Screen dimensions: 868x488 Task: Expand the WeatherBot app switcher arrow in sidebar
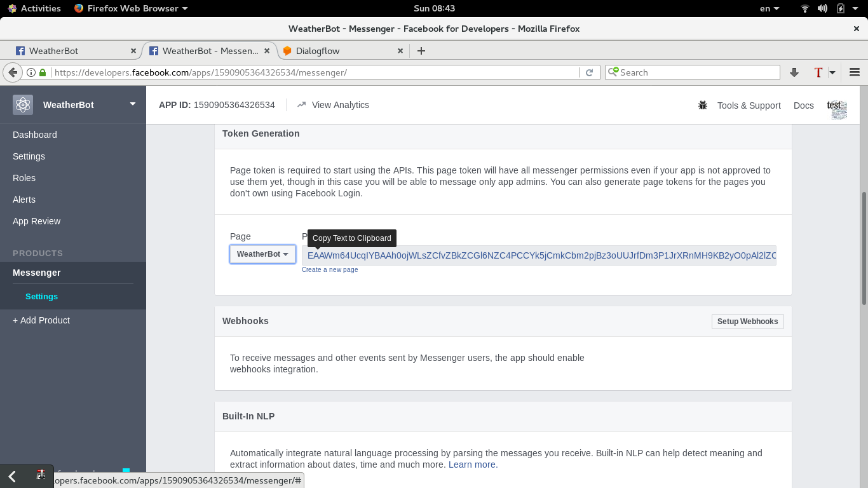click(133, 104)
